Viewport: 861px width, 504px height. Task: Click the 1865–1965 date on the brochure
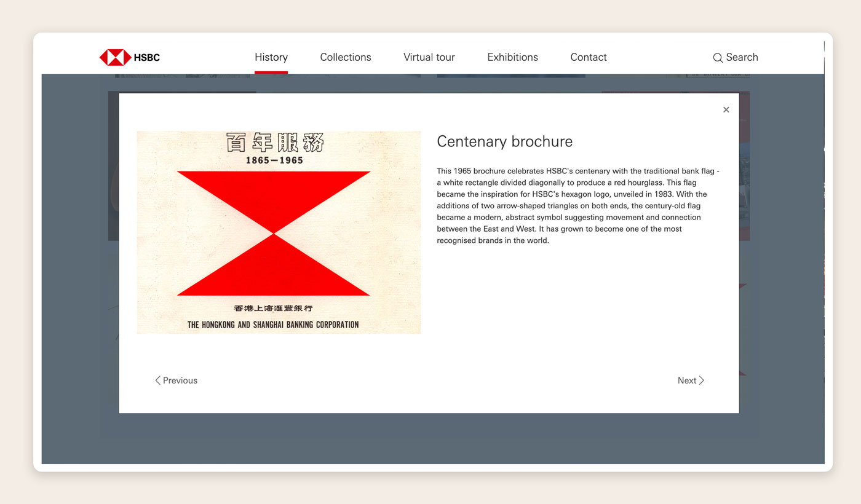(274, 160)
